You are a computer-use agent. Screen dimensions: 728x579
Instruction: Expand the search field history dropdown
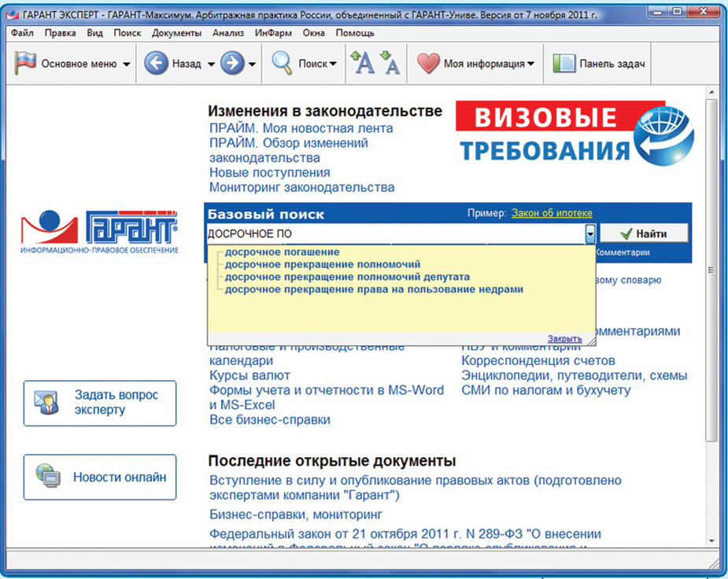pos(589,234)
